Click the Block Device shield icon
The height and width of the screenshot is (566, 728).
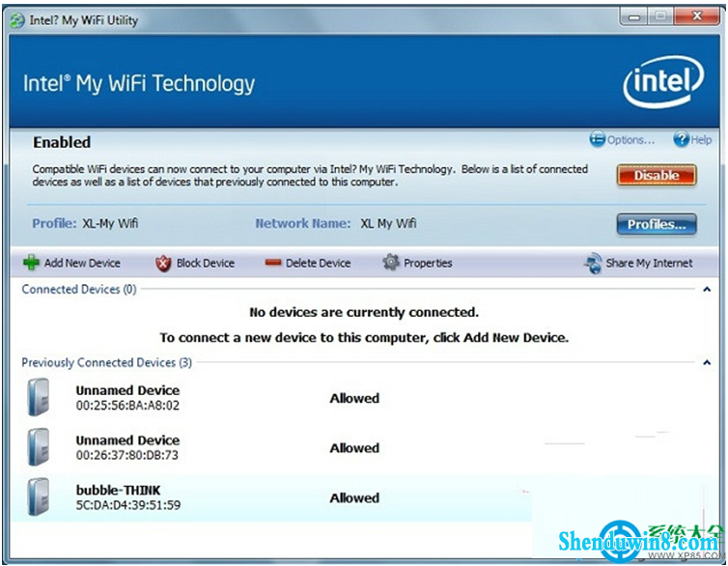(x=163, y=264)
